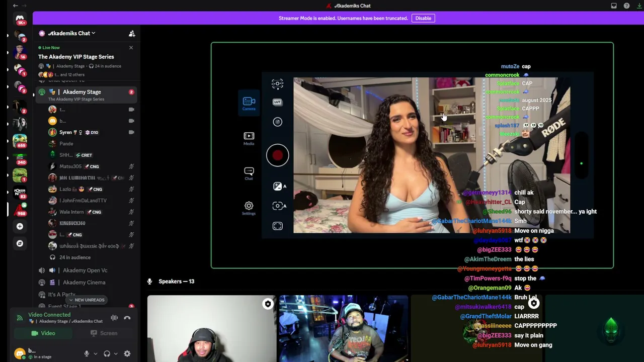Expand microphone input options arrow
This screenshot has height=362, width=644.
(x=95, y=354)
